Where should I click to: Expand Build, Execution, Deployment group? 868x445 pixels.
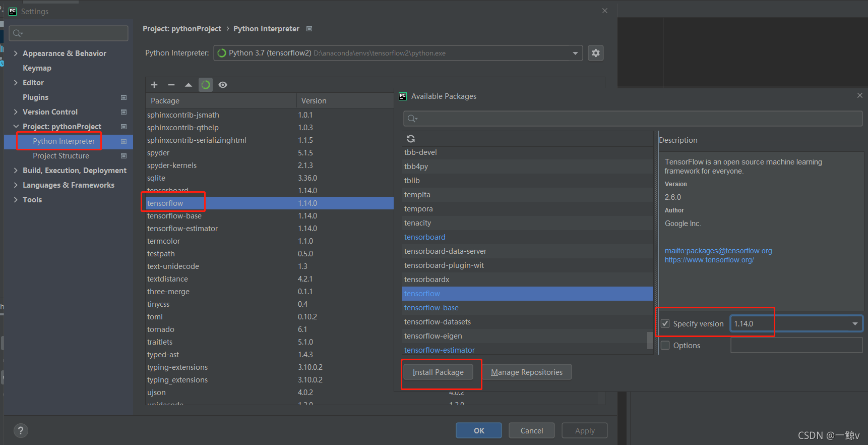pos(16,171)
